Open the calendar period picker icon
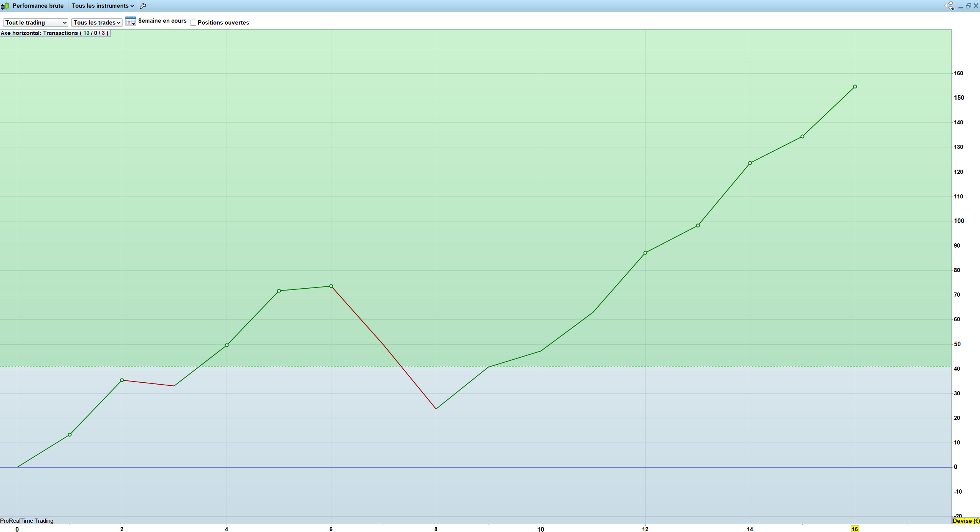The image size is (980, 532). [131, 21]
